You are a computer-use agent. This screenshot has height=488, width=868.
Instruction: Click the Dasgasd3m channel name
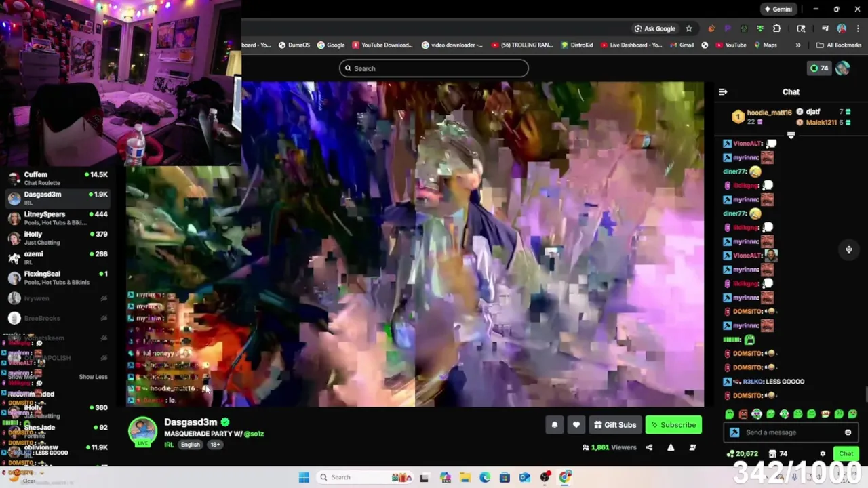coord(191,422)
